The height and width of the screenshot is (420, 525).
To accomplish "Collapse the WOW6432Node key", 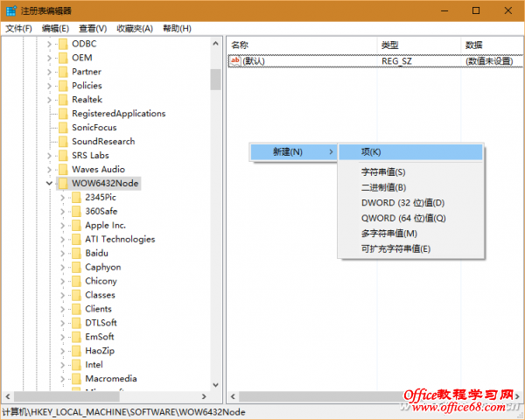I will [x=49, y=183].
